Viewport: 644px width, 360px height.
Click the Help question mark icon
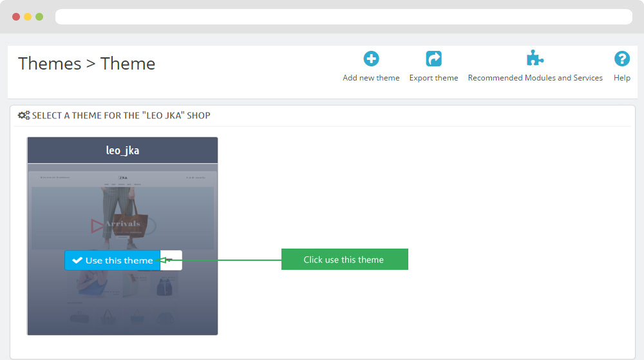622,59
